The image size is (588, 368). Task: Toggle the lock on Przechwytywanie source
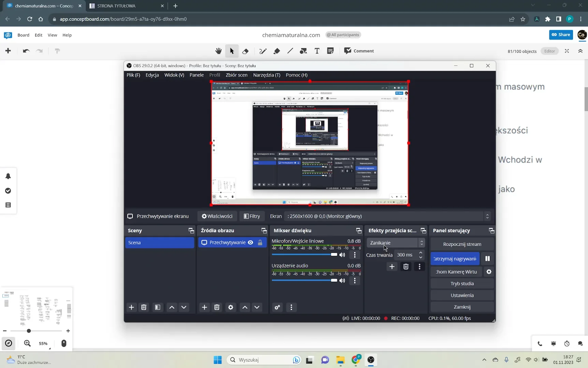click(260, 243)
